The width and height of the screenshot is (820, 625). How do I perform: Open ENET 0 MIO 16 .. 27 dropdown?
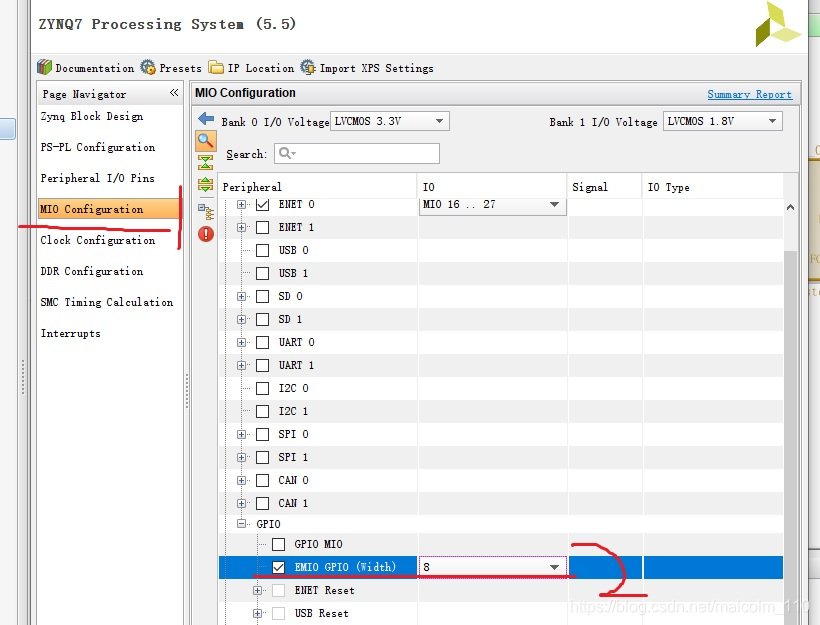[x=492, y=206]
